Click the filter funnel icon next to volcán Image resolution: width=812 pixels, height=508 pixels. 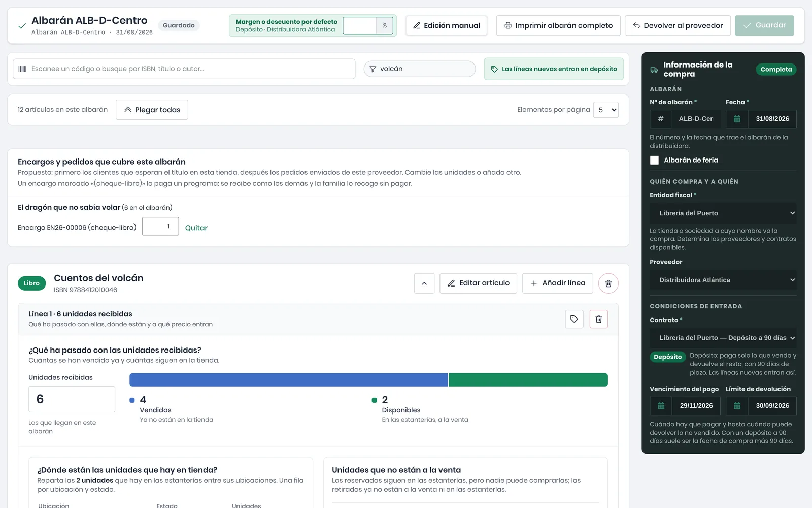coord(373,69)
